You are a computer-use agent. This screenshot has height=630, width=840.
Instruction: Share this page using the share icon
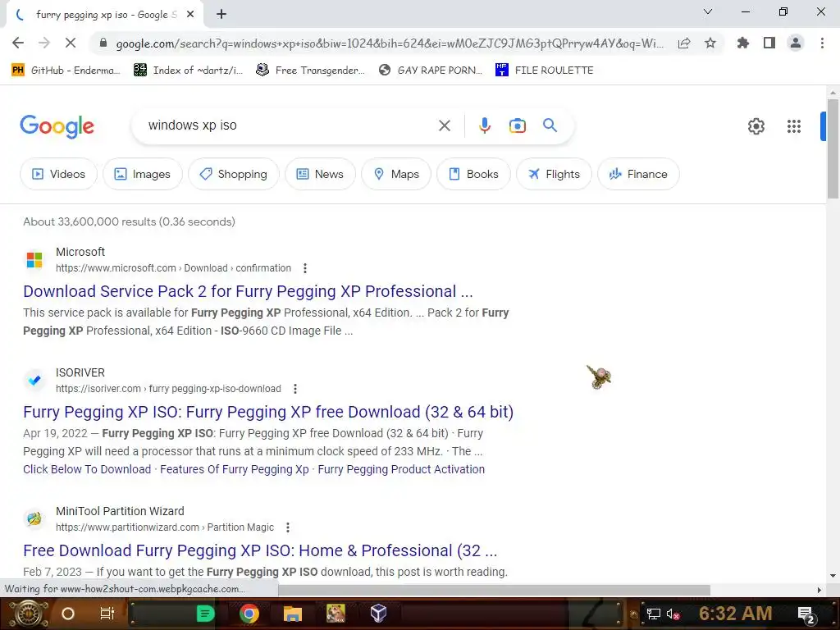[x=684, y=43]
